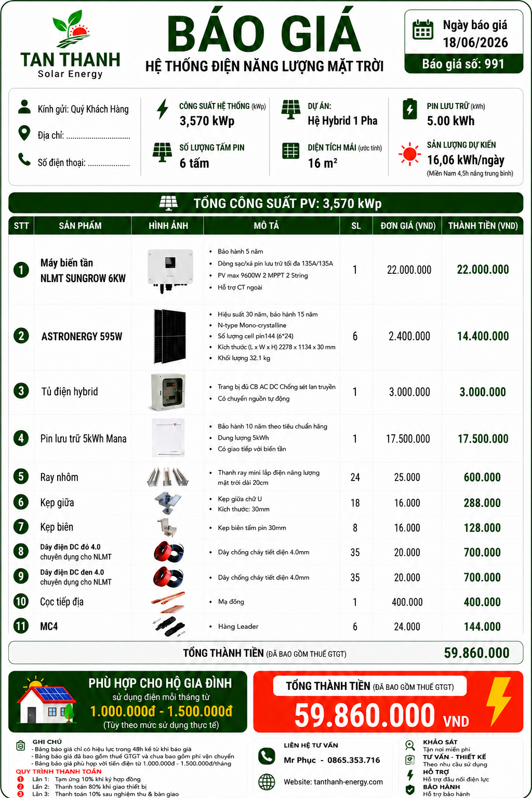The image size is (532, 798).
Task: Click the hybrid electrical cabinet image
Action: click(168, 392)
